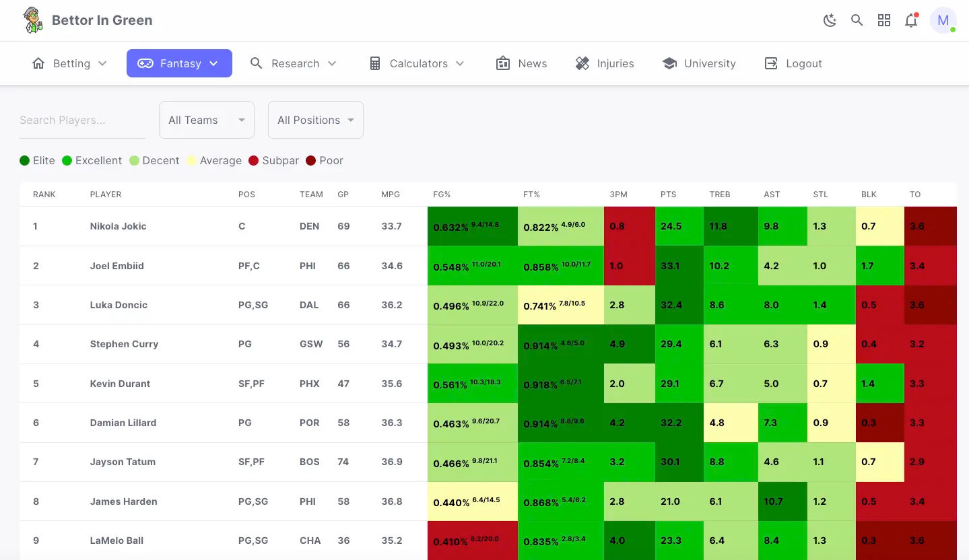
Task: Sort by the PLAYER column header
Action: click(106, 195)
